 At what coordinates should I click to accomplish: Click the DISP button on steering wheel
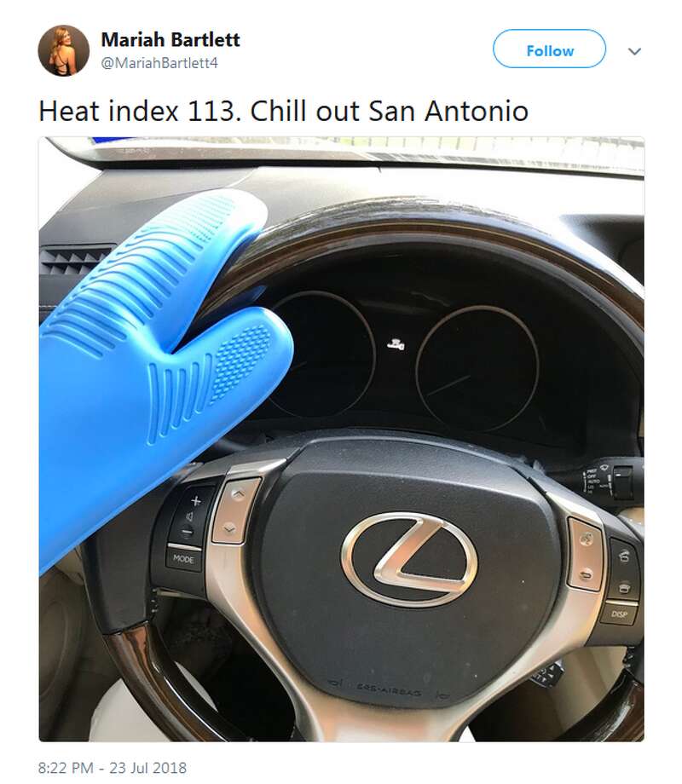click(620, 614)
